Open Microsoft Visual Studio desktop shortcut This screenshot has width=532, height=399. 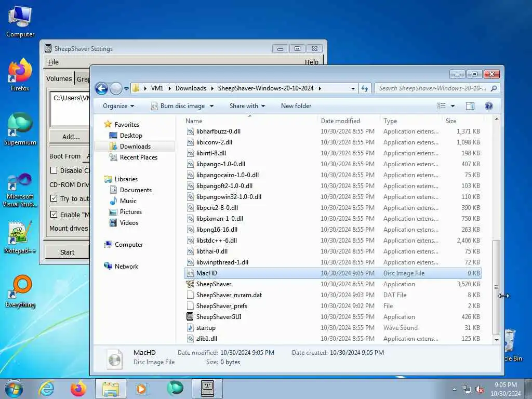point(20,190)
